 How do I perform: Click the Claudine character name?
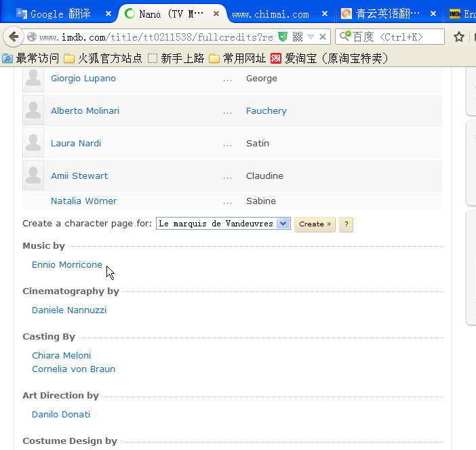click(x=264, y=176)
